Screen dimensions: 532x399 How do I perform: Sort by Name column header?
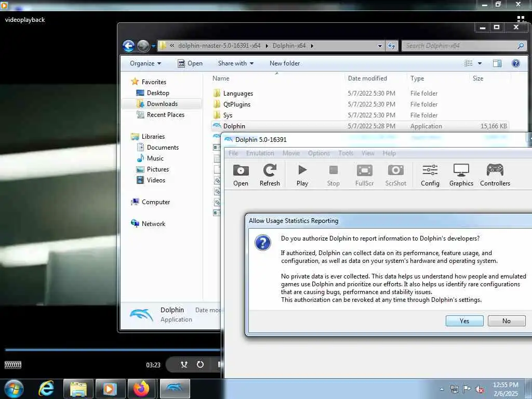pyautogui.click(x=221, y=78)
